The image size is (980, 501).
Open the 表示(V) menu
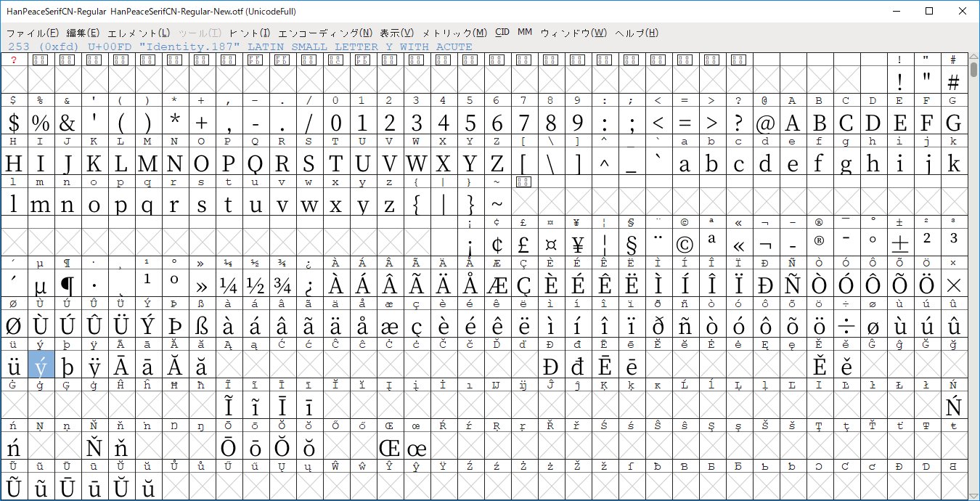pyautogui.click(x=397, y=33)
